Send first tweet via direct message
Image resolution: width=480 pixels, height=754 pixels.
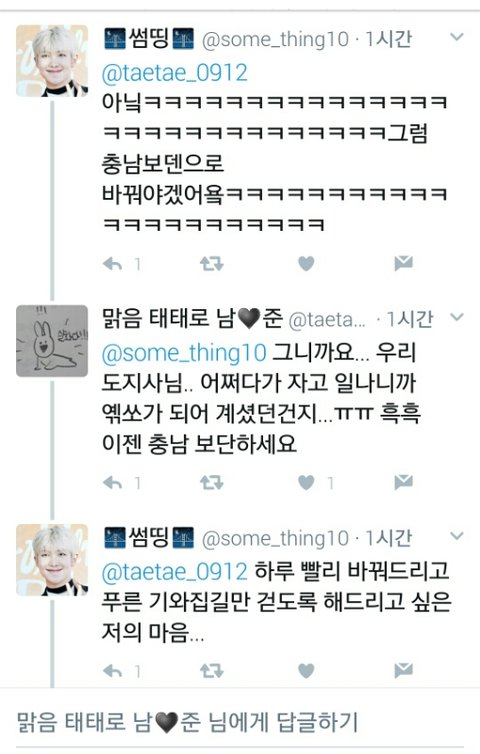coord(404,263)
